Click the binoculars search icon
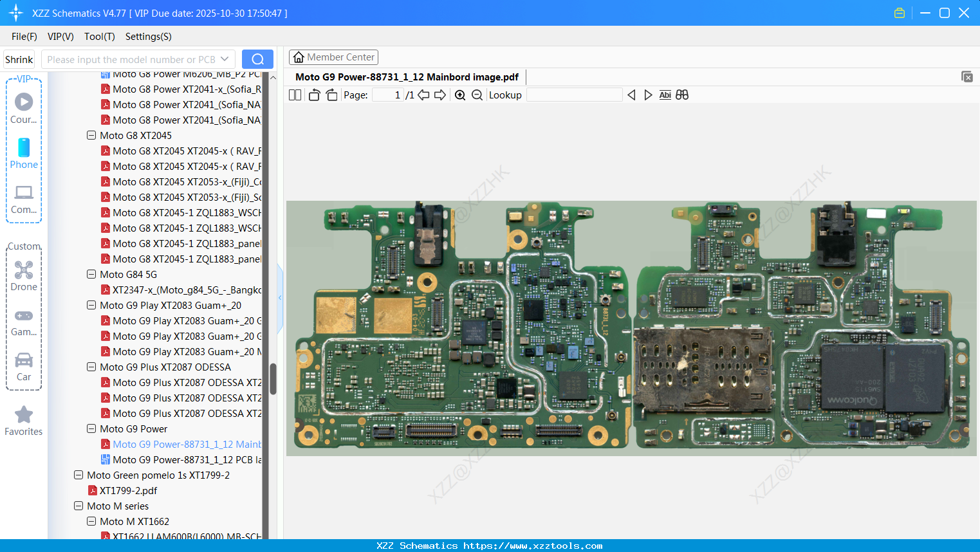 [x=682, y=95]
